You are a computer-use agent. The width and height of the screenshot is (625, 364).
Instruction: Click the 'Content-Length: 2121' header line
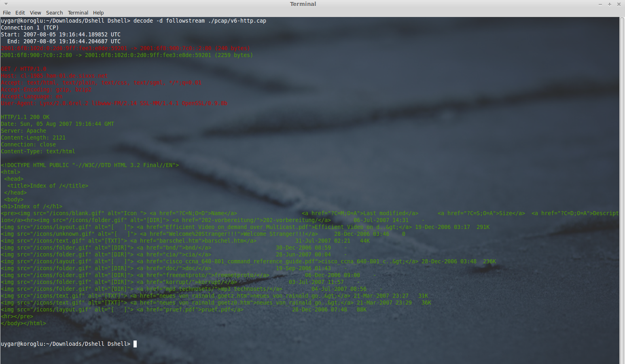(x=33, y=138)
